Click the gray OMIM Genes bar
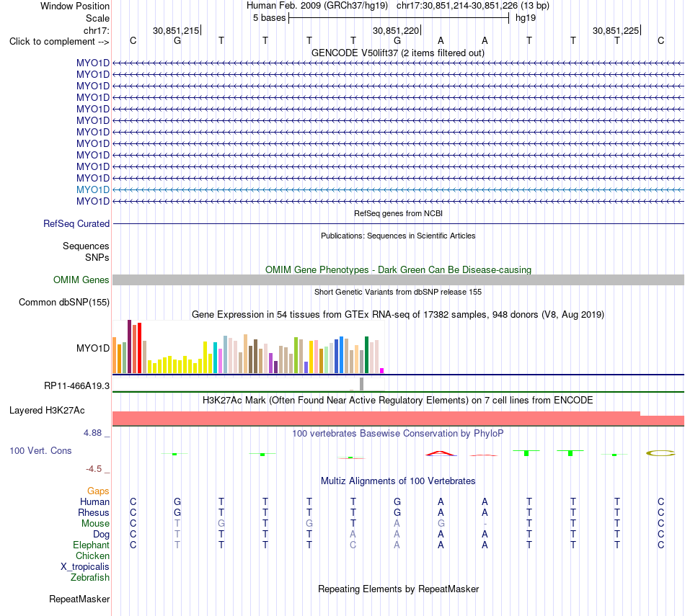 [x=398, y=280]
